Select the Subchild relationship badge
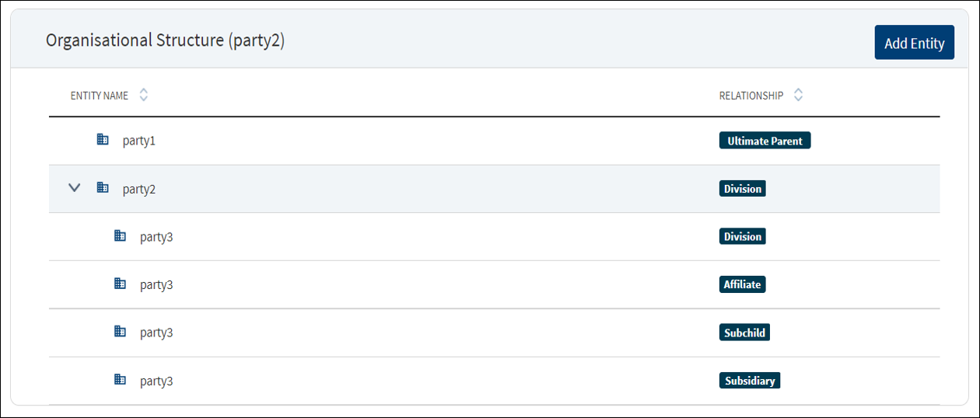This screenshot has width=980, height=418. coord(744,333)
